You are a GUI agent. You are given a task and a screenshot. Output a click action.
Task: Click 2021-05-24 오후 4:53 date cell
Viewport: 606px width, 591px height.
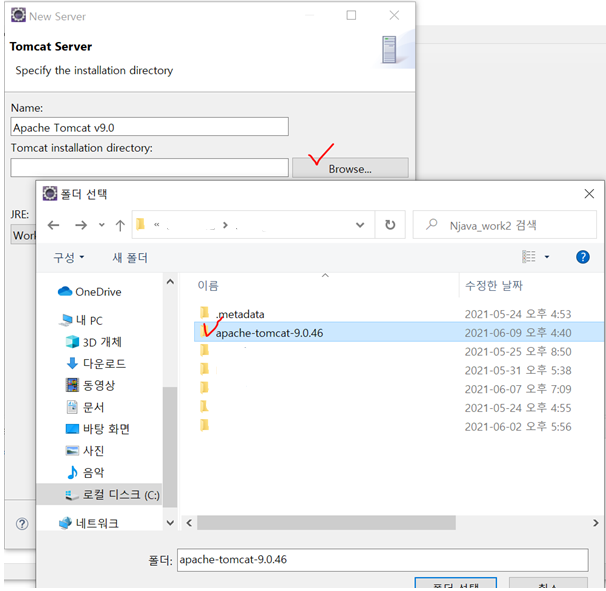click(x=518, y=314)
